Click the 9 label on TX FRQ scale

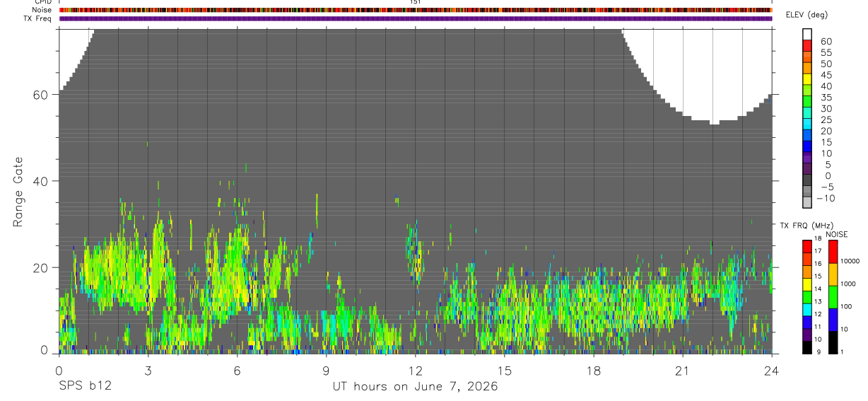tap(818, 352)
